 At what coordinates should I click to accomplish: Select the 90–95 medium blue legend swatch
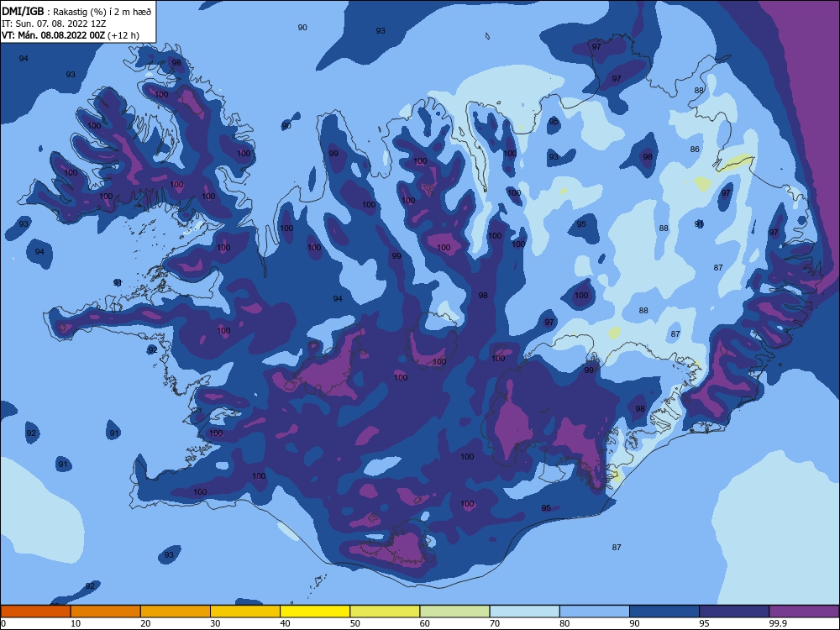pyautogui.click(x=664, y=612)
